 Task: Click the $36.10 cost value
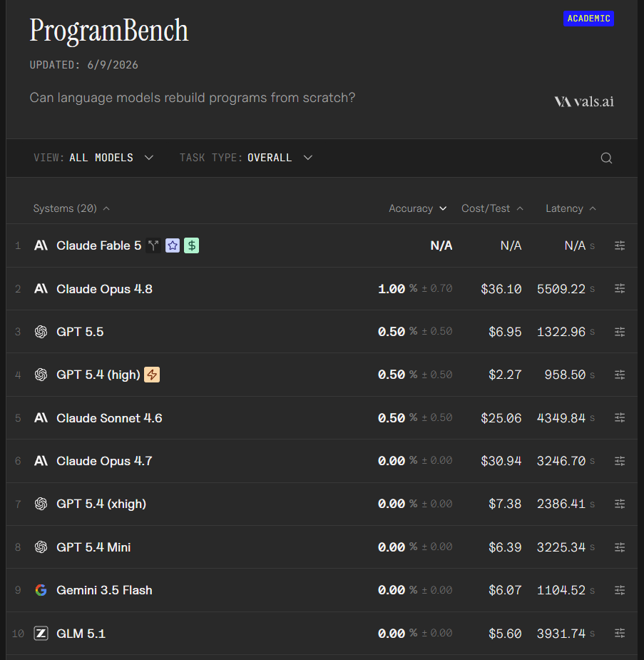[501, 289]
